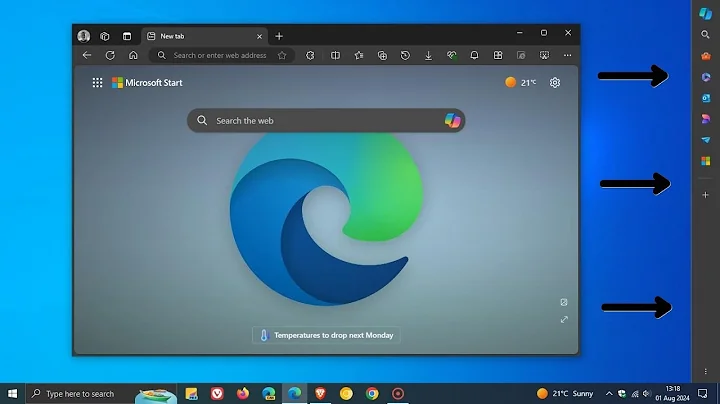The image size is (720, 404).
Task: Open Vivaldi from the taskbar
Action: point(217,393)
